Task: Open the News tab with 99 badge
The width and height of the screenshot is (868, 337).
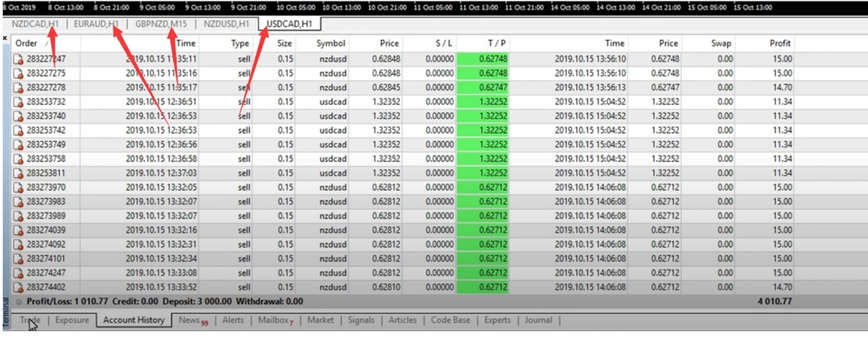Action: point(192,320)
